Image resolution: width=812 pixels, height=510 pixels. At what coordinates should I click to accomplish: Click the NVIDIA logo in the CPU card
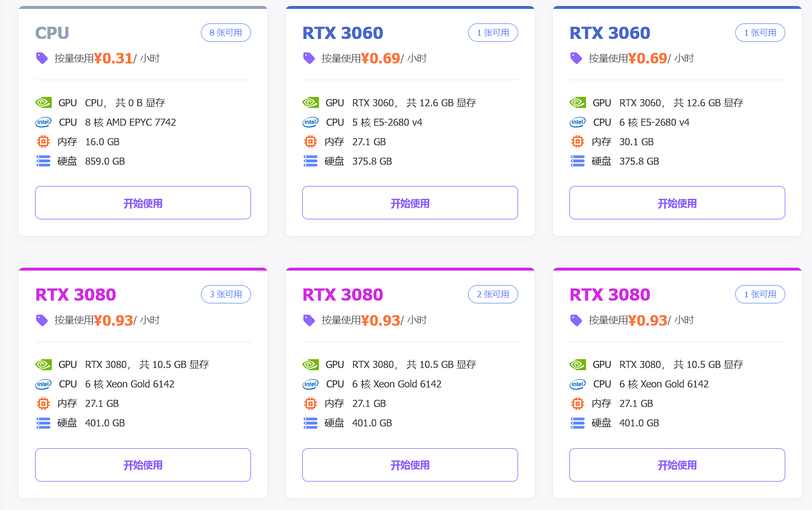(43, 102)
